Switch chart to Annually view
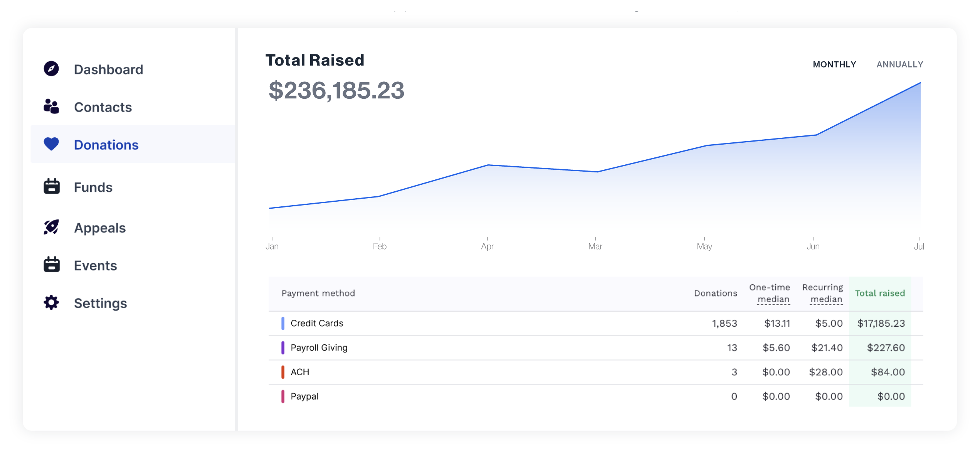This screenshot has width=980, height=459. pos(899,64)
